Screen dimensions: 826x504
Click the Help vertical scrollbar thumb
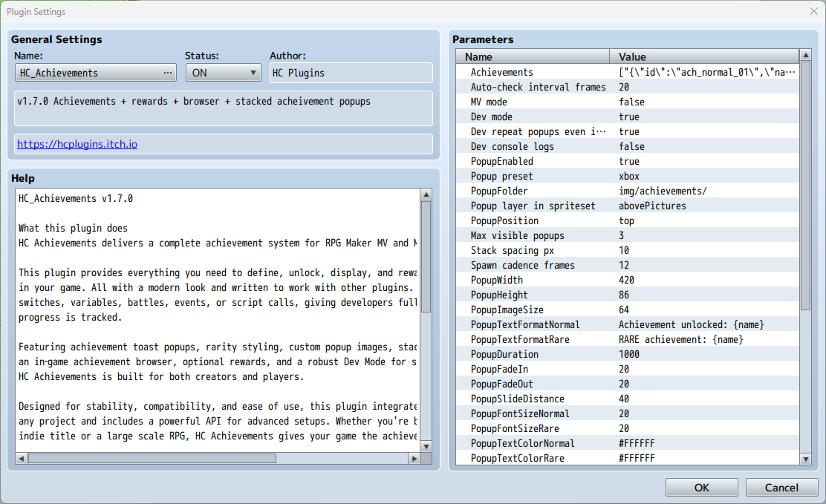tap(426, 257)
